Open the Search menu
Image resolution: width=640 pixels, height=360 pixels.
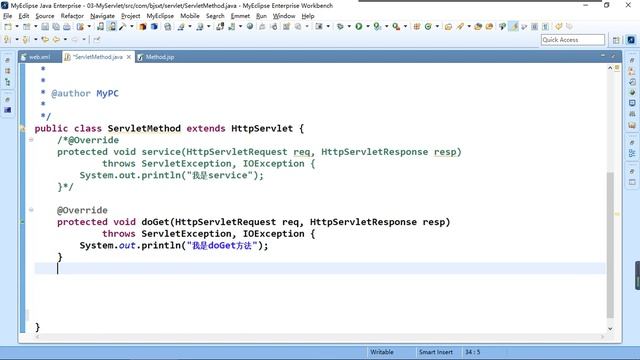[x=215, y=16]
